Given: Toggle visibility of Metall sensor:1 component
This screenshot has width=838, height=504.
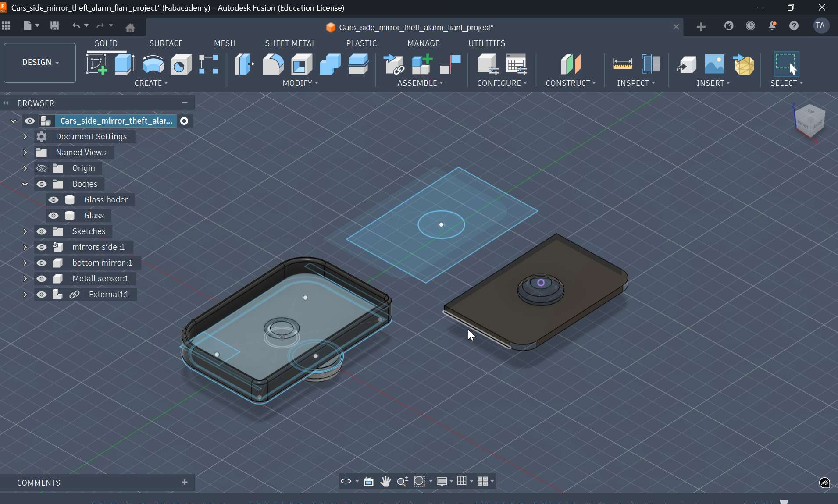Looking at the screenshot, I should (42, 279).
